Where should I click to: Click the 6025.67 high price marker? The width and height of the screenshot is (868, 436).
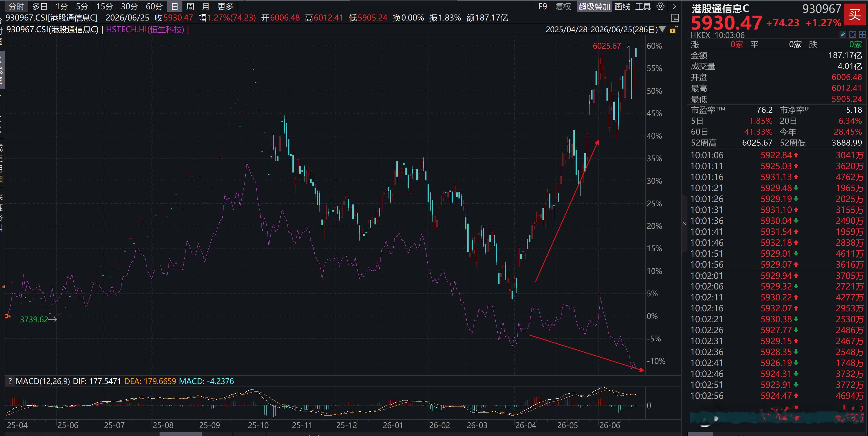[x=606, y=46]
